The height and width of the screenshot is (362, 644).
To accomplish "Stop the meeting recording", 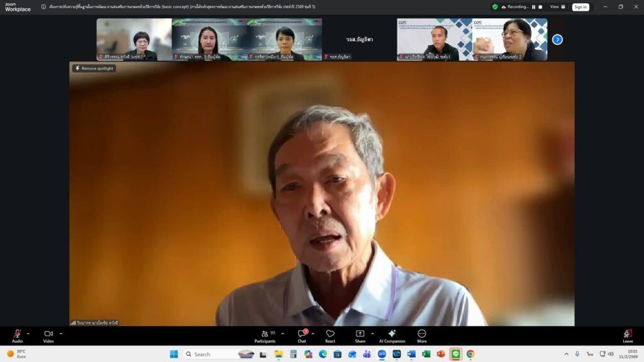I will [x=540, y=7].
